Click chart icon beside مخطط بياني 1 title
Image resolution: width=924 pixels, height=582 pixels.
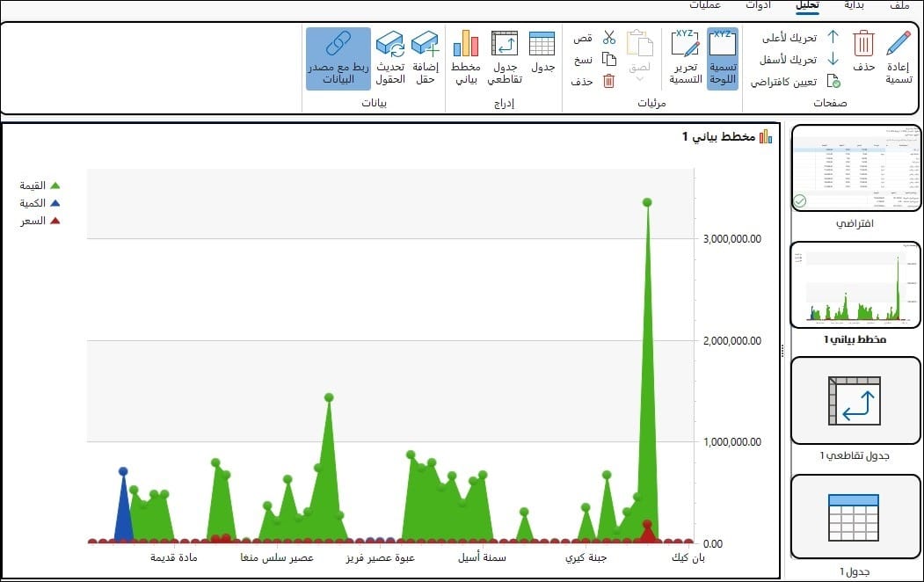pos(766,136)
